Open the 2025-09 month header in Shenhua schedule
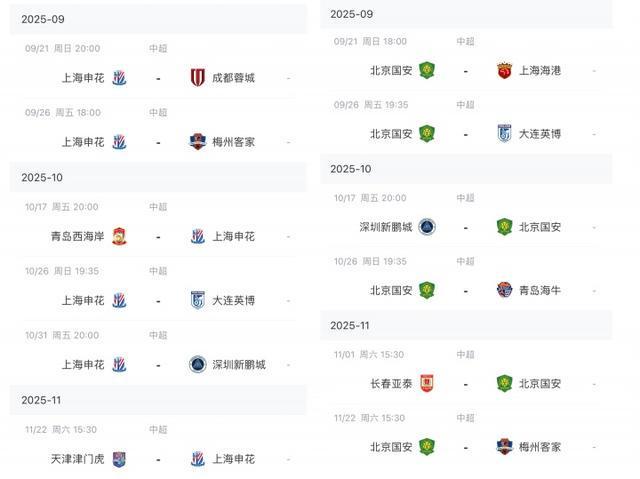Image resolution: width=640 pixels, height=479 pixels. tap(158, 19)
